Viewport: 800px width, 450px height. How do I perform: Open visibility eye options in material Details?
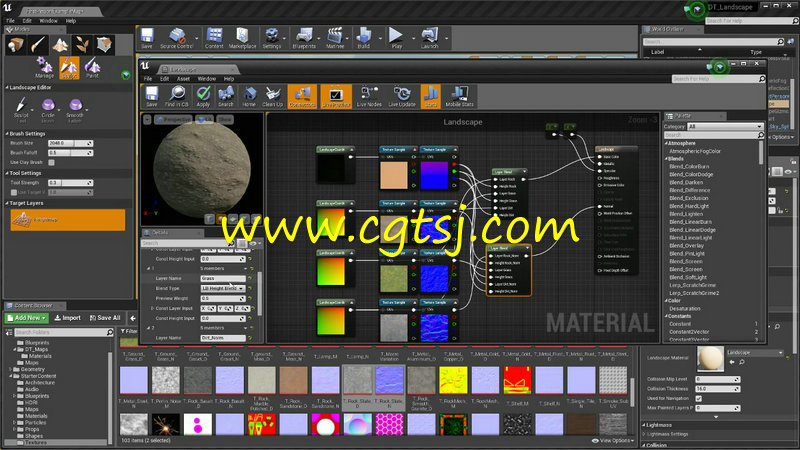[x=253, y=243]
